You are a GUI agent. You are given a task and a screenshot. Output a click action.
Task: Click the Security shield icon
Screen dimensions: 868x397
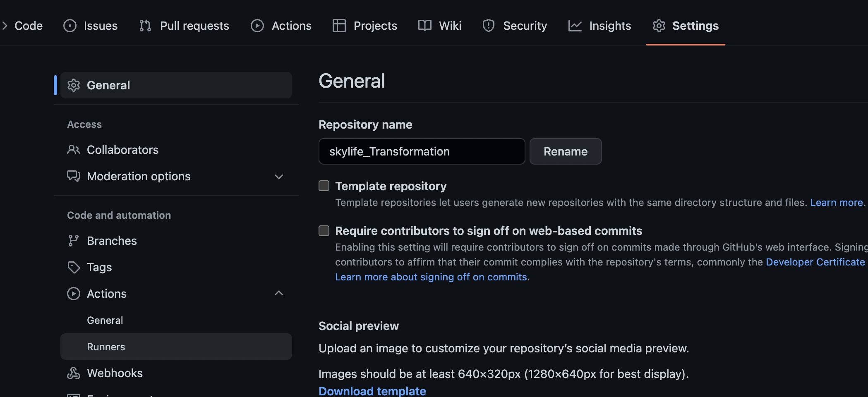(489, 26)
